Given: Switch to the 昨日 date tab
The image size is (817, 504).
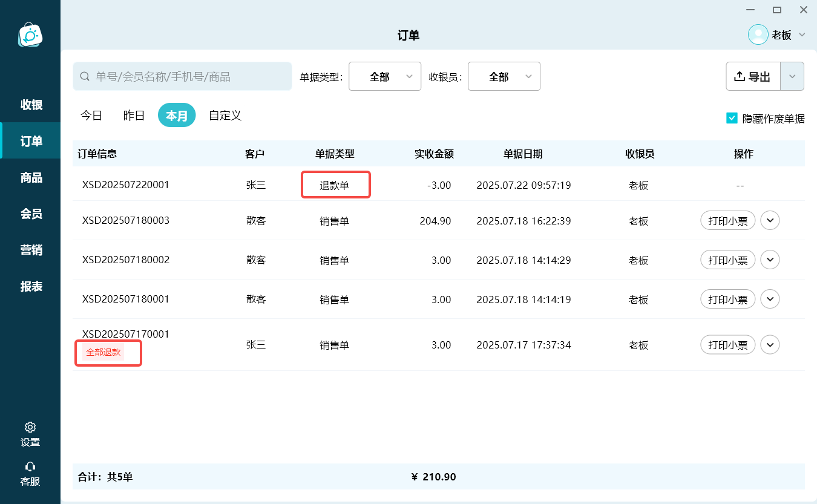Looking at the screenshot, I should (134, 115).
